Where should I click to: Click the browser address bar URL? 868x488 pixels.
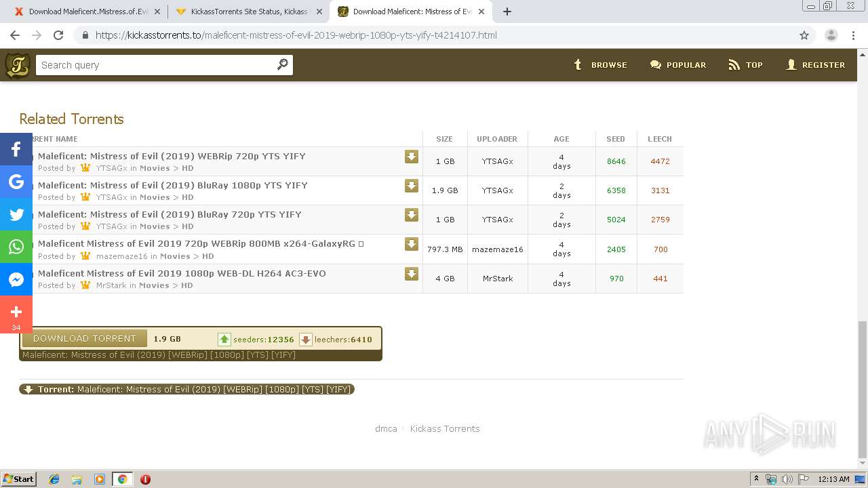[296, 35]
